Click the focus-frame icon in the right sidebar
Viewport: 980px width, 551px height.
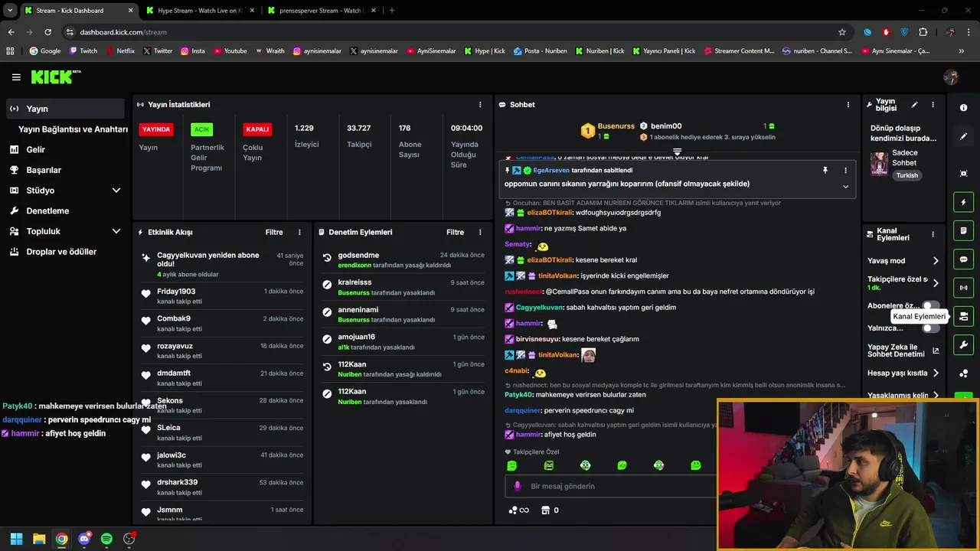point(963,174)
